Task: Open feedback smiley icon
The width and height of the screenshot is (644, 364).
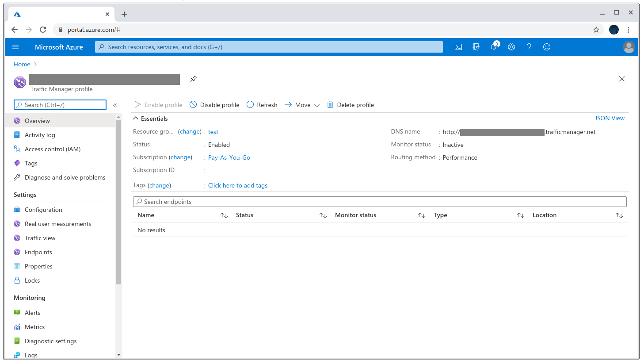Action: point(547,47)
